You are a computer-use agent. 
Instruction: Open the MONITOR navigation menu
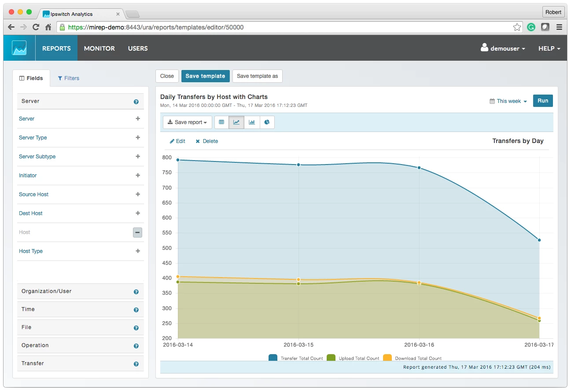[99, 48]
